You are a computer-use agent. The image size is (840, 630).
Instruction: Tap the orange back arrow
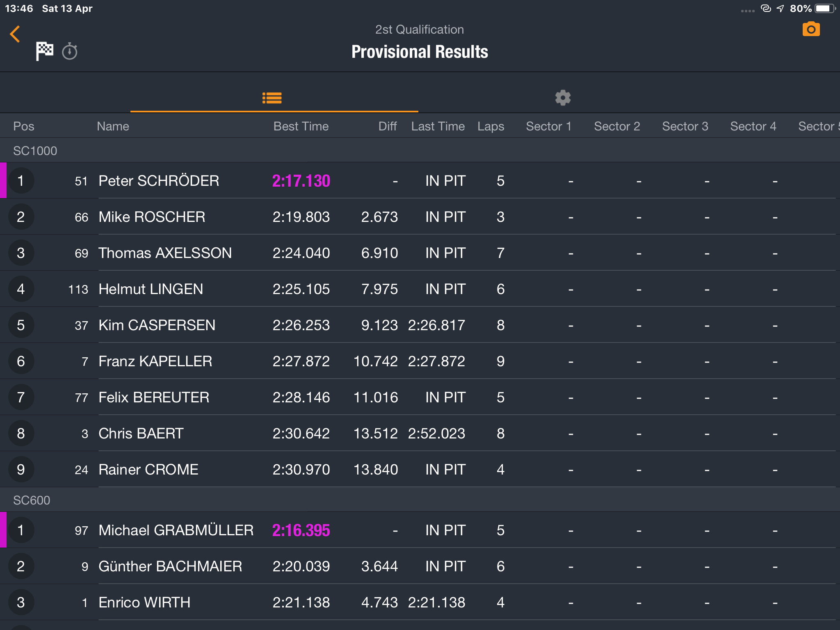15,34
